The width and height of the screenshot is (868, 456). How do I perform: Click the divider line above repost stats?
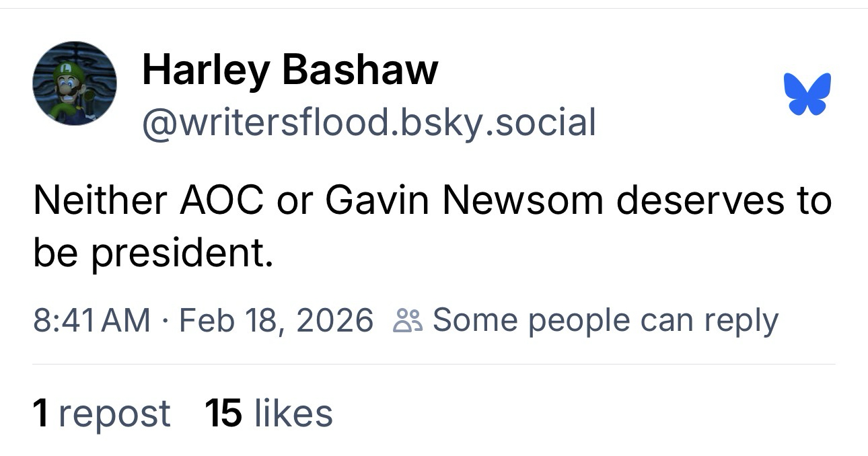pyautogui.click(x=434, y=364)
